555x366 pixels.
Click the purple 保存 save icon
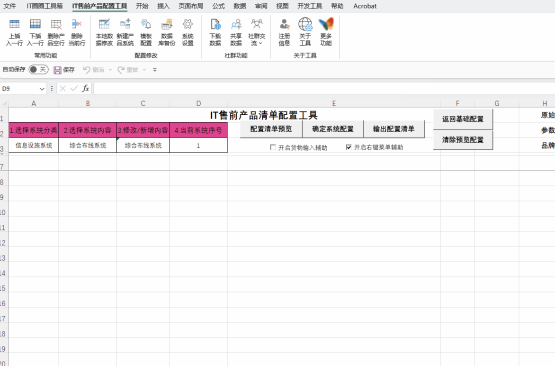57,70
